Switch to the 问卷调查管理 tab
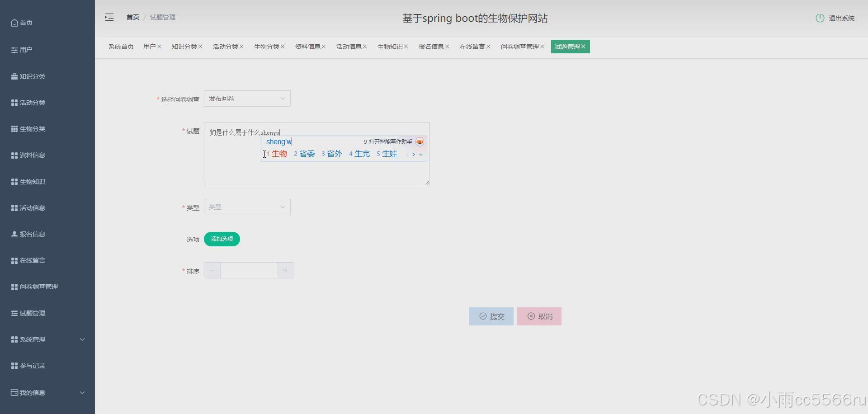868x414 pixels. (x=519, y=47)
